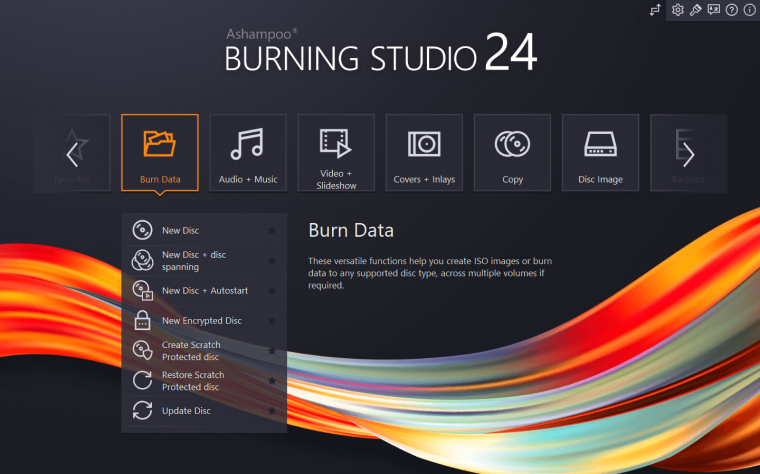
Task: Launch Restore Scratch Protected disc
Action: (x=204, y=380)
